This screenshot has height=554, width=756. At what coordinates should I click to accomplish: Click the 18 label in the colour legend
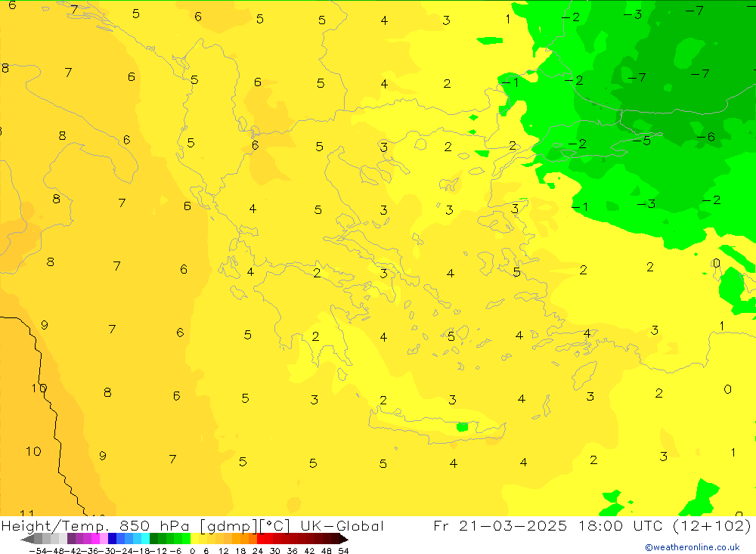pos(240,551)
